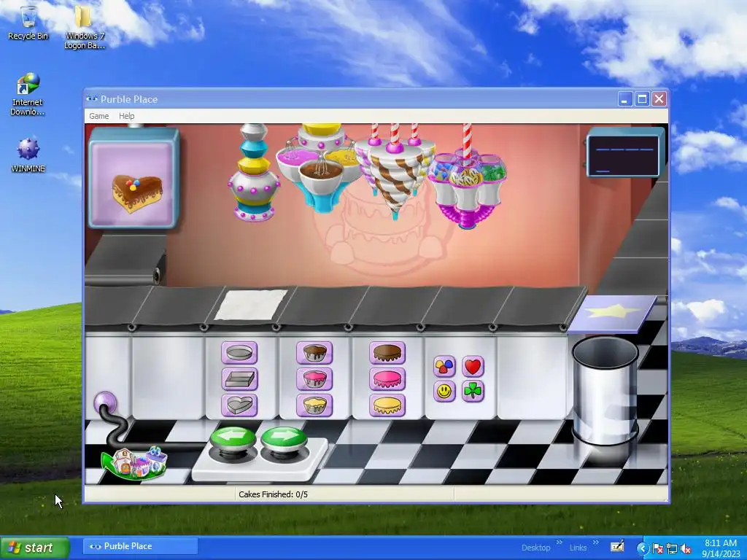Click the Purble Place taskbar button
This screenshot has width=747, height=560.
coord(141,546)
